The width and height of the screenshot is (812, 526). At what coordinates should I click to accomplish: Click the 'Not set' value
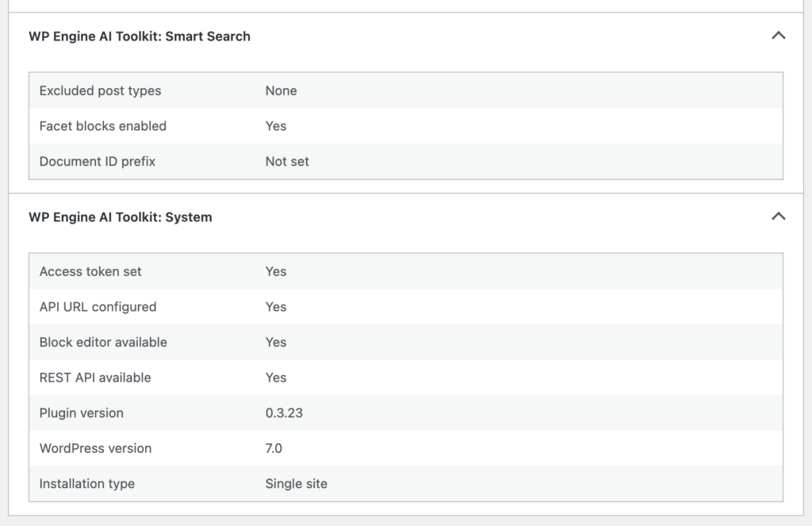287,161
